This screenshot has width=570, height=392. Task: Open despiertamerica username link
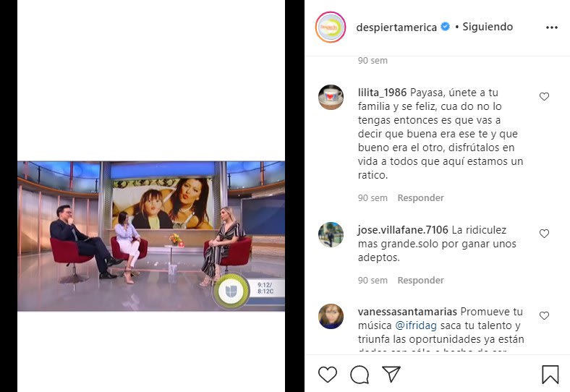click(x=396, y=27)
